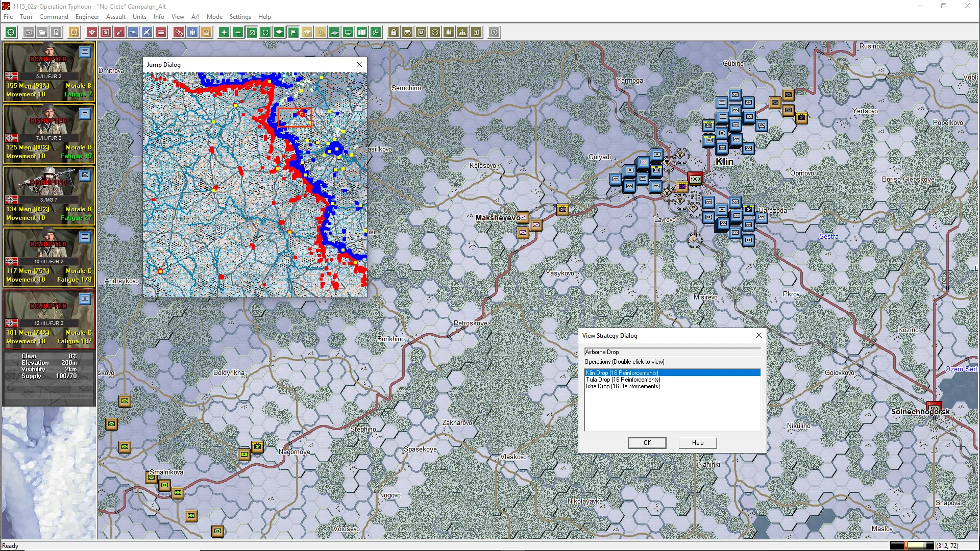Click the binoculars toolbar icon

[x=407, y=32]
